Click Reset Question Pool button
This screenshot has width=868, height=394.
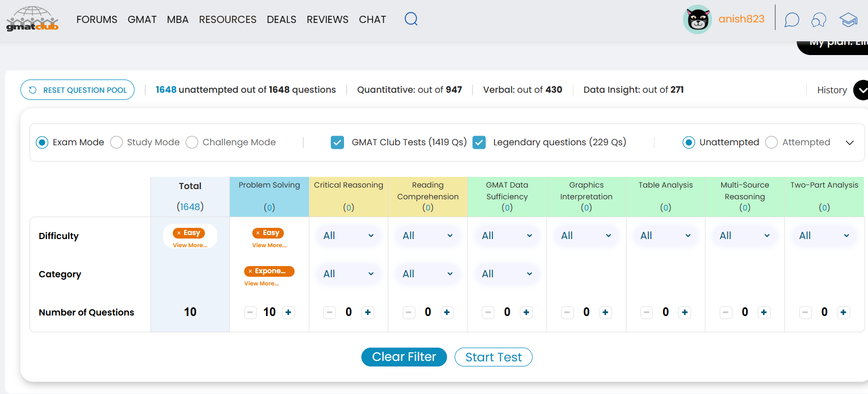[77, 90]
